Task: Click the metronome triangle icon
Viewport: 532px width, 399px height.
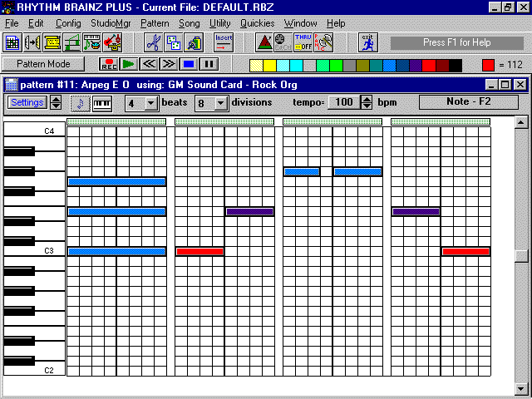Action: coord(264,42)
